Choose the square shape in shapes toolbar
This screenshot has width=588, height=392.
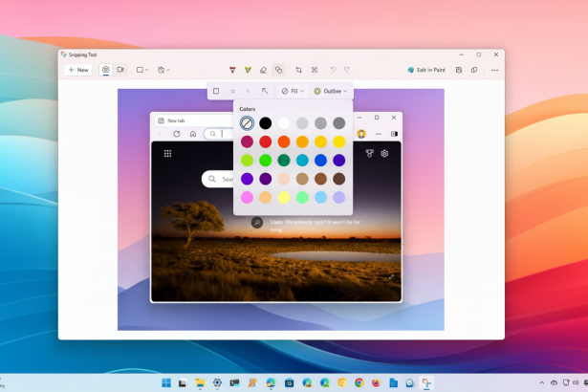pyautogui.click(x=216, y=91)
